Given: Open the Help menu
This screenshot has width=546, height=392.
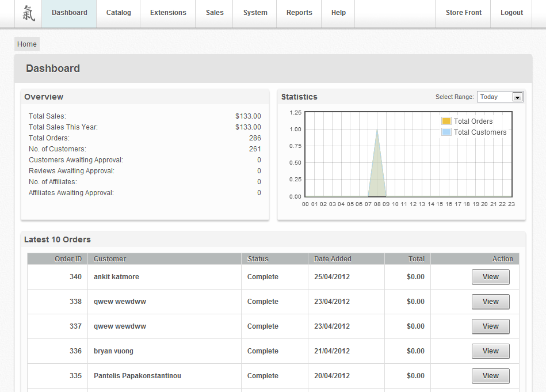Looking at the screenshot, I should pos(338,13).
